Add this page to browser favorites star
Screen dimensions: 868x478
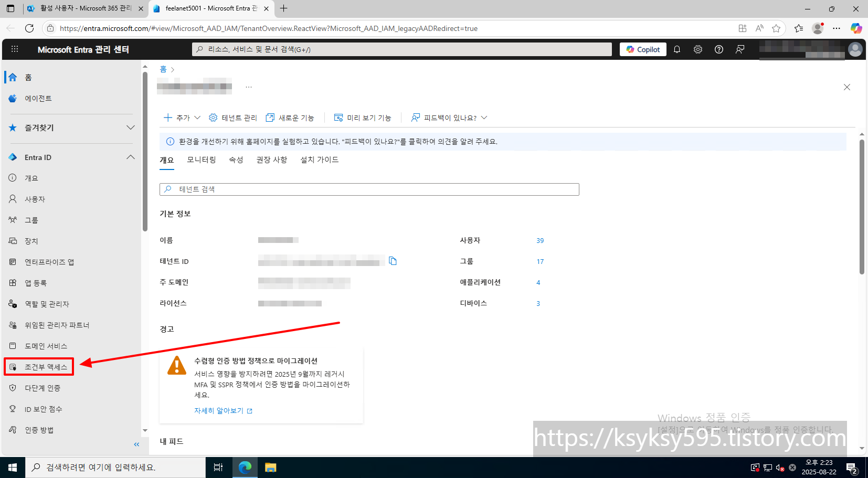click(x=776, y=28)
